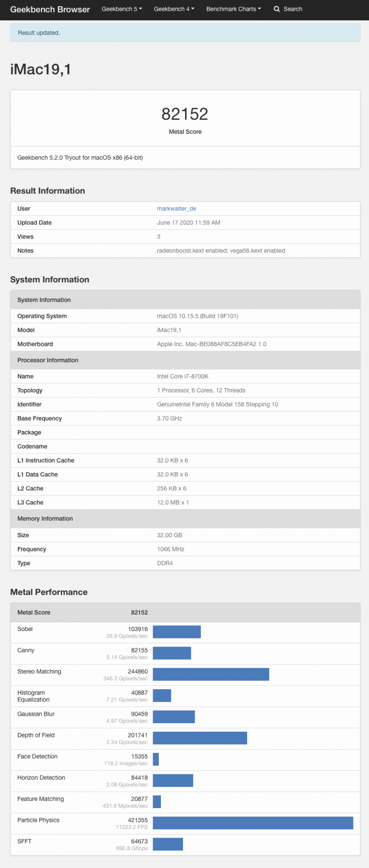Image resolution: width=369 pixels, height=868 pixels.
Task: Click the Result updated notification banner
Action: [x=185, y=33]
